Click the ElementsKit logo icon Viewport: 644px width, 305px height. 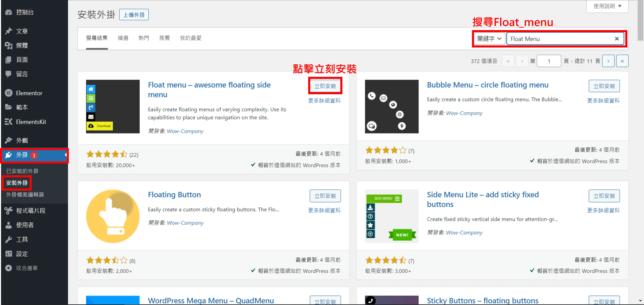9,122
